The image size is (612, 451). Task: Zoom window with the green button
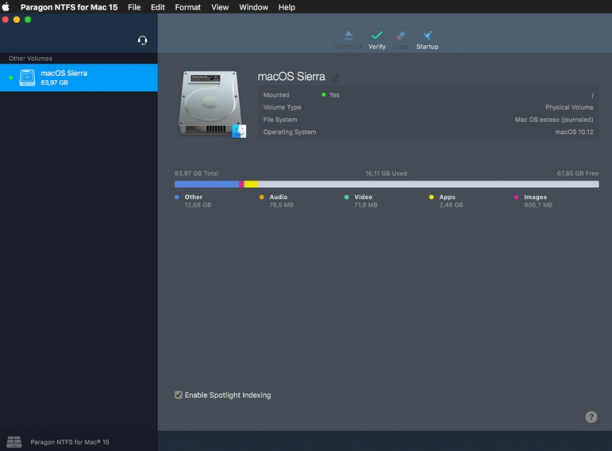tap(28, 20)
